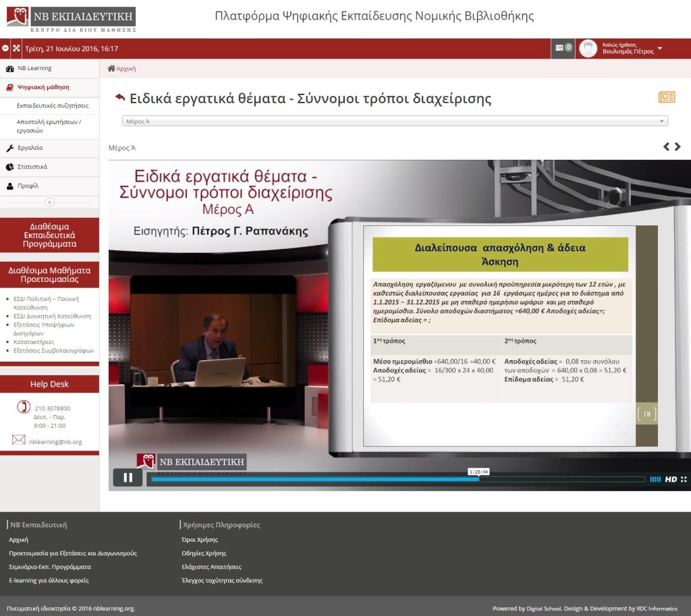This screenshot has height=616, width=691.
Task: Click the speaker's camera video inset
Action: tap(213, 340)
